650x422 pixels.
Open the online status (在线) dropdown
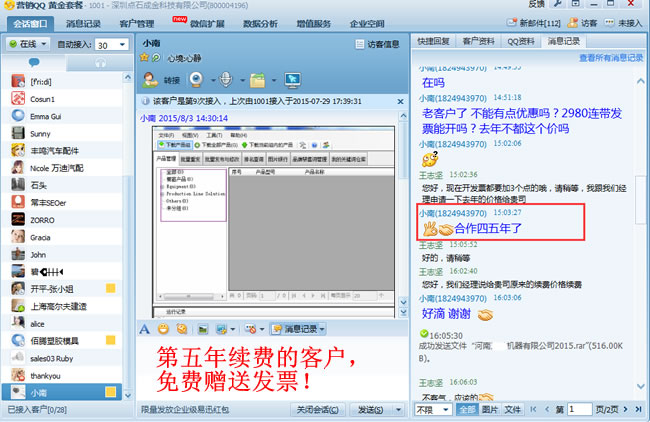pyautogui.click(x=28, y=44)
